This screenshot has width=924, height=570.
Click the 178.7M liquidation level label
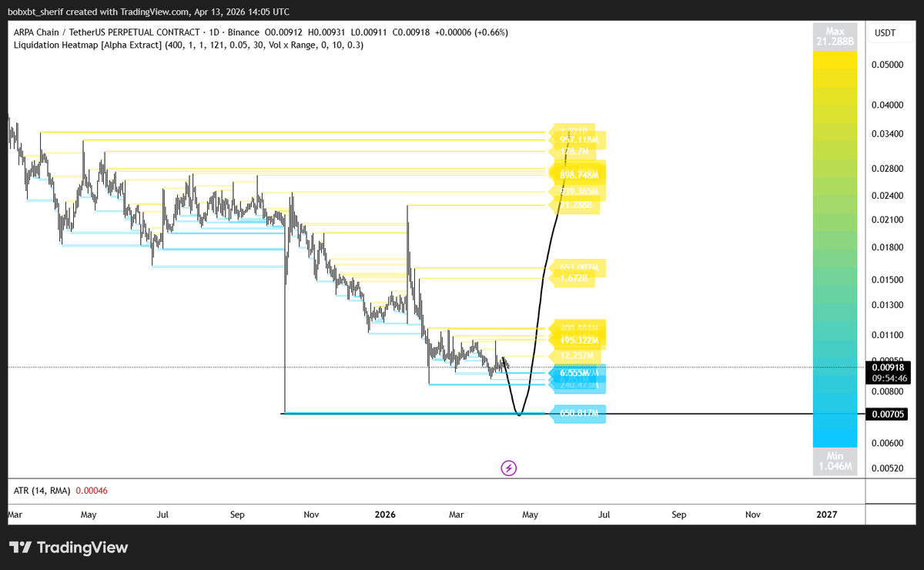click(572, 151)
